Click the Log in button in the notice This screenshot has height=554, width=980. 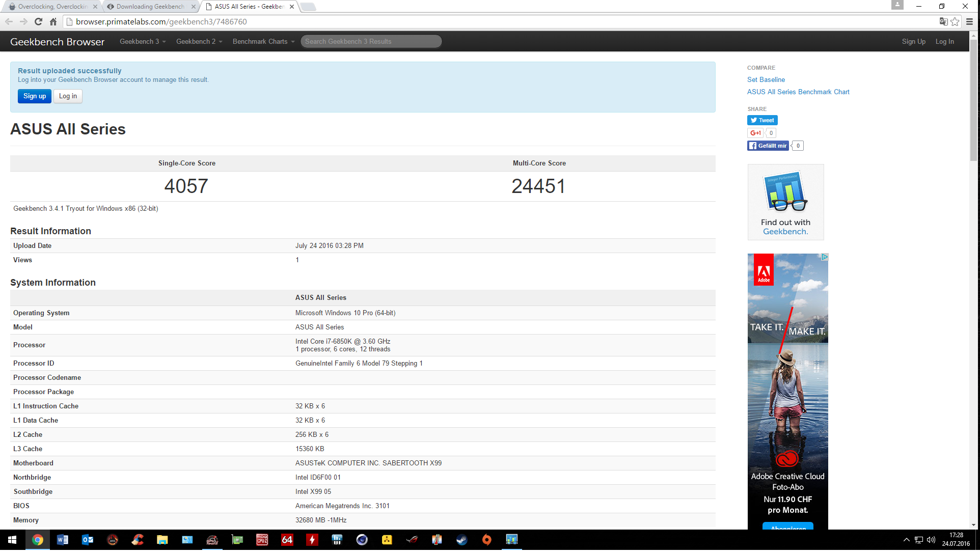[x=68, y=96]
